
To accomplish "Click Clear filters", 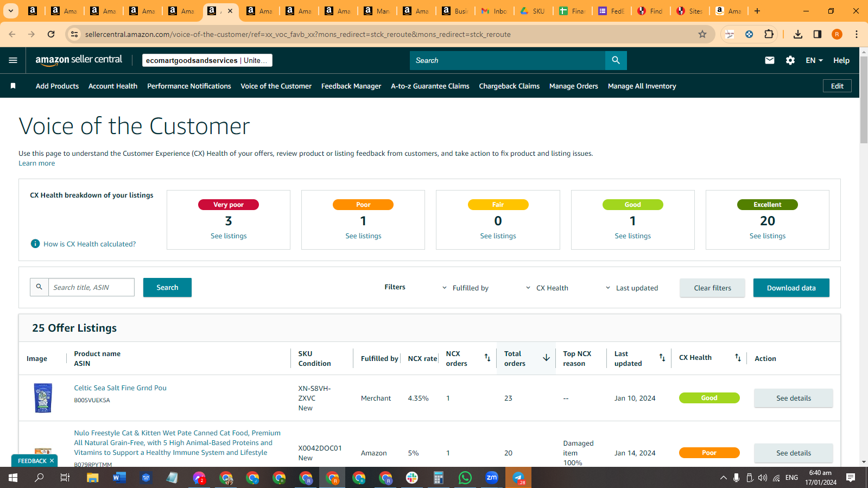I will click(712, 288).
